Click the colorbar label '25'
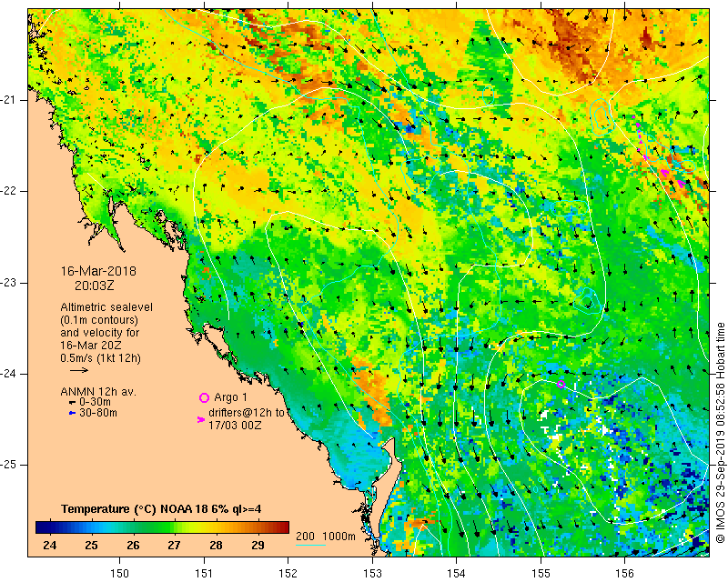Screen dimensions: 728x582 point(91,545)
